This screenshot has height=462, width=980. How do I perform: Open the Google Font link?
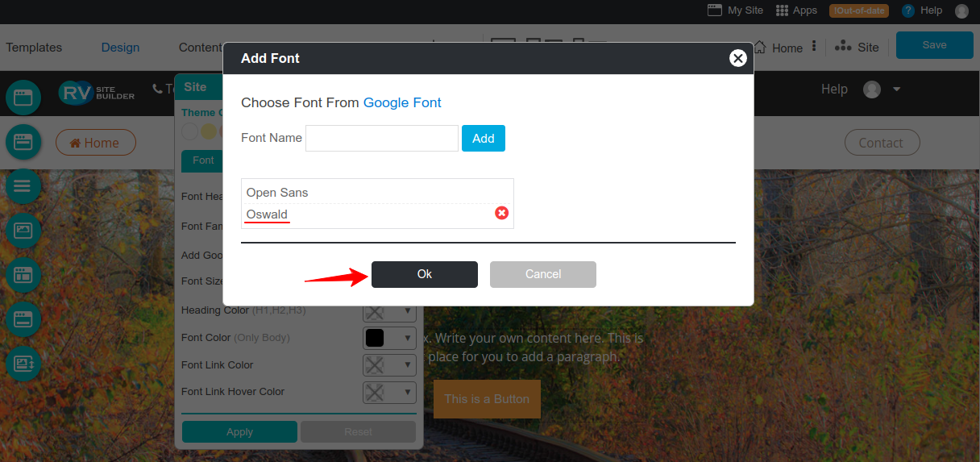pos(402,102)
